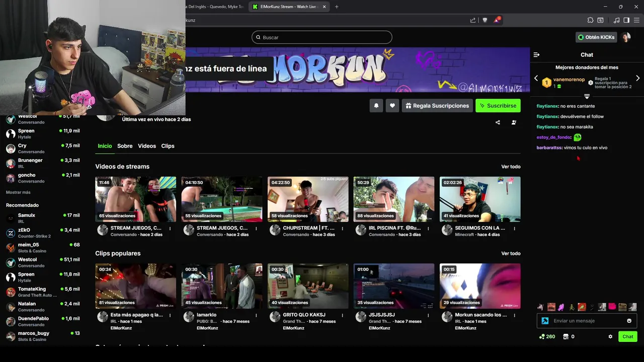Viewport: 644px width, 362px height.
Task: Open options menu for JSJSJSJSJ clip
Action: click(428, 315)
